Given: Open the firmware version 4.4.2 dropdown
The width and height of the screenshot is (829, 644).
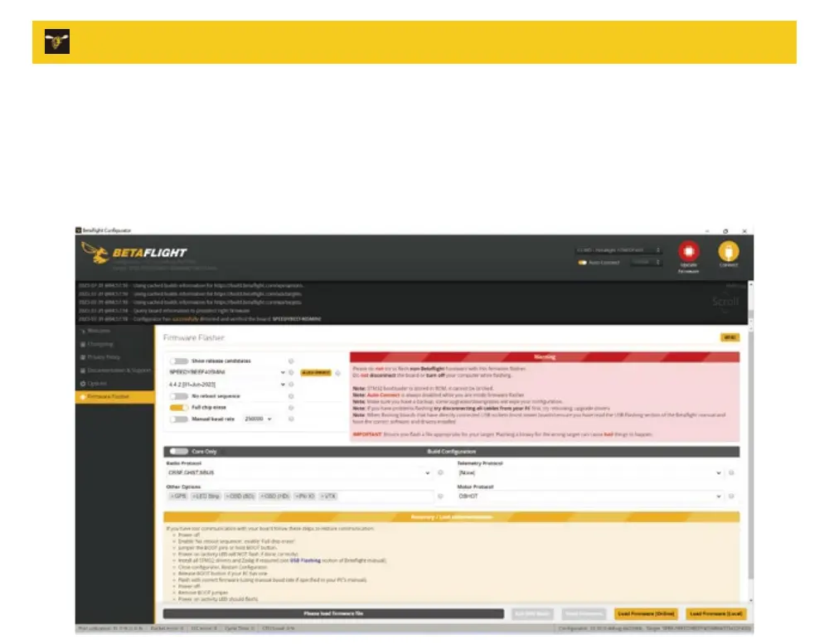Looking at the screenshot, I should point(227,385).
